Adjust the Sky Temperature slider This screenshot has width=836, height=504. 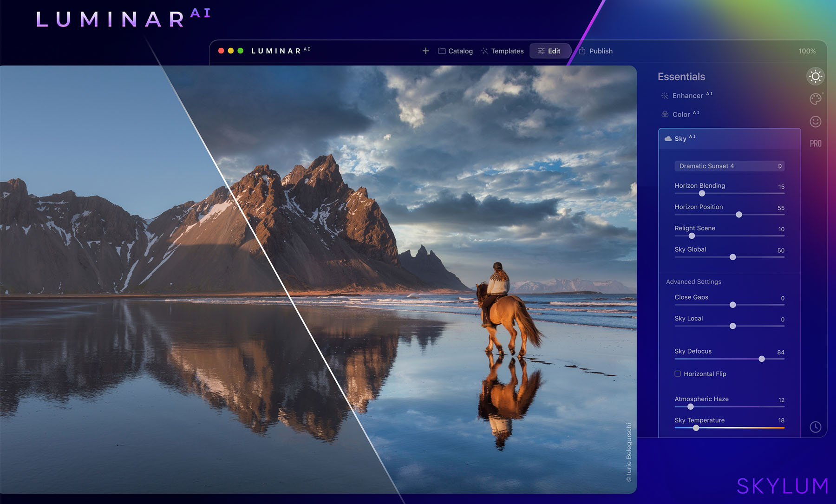pyautogui.click(x=695, y=428)
